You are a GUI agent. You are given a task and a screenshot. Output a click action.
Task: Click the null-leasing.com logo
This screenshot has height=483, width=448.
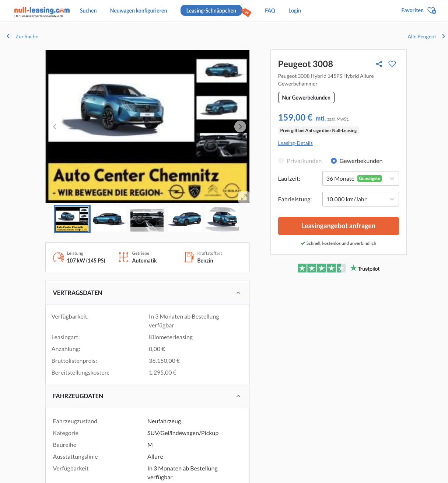(x=42, y=11)
